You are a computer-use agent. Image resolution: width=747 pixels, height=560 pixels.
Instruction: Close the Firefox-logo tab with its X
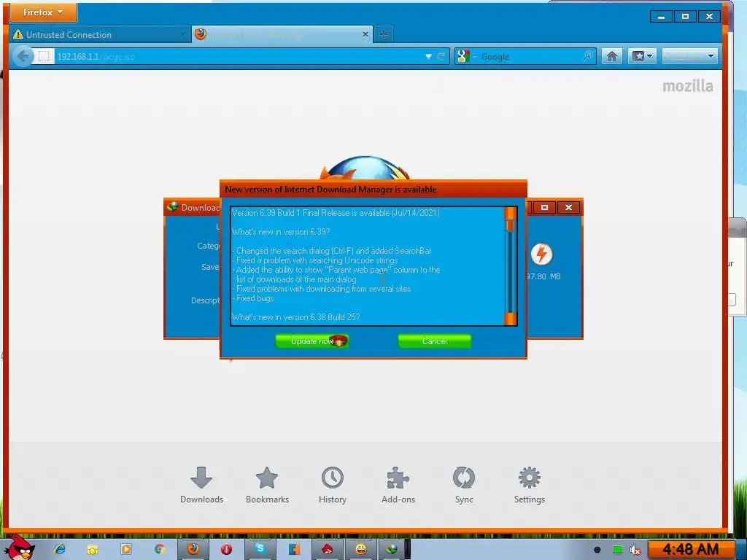(x=365, y=34)
